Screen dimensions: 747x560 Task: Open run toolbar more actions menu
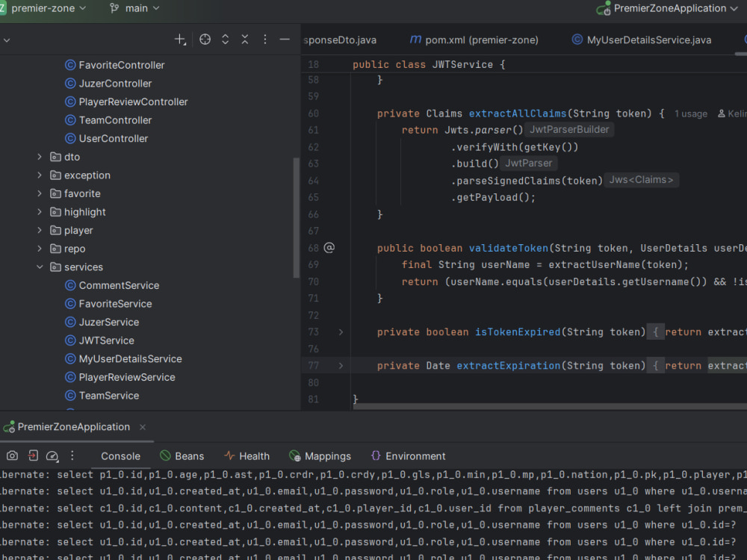coord(72,455)
